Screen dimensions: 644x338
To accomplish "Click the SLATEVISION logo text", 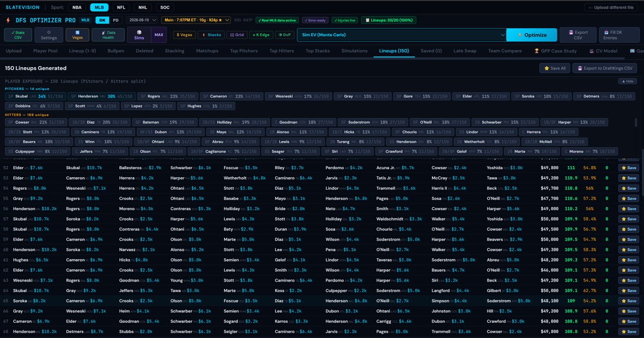I will [23, 8].
